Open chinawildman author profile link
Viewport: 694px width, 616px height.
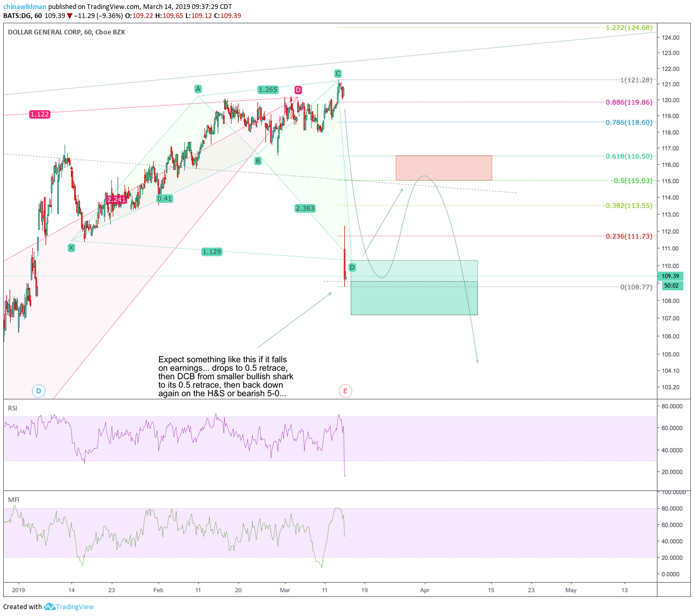pos(24,7)
